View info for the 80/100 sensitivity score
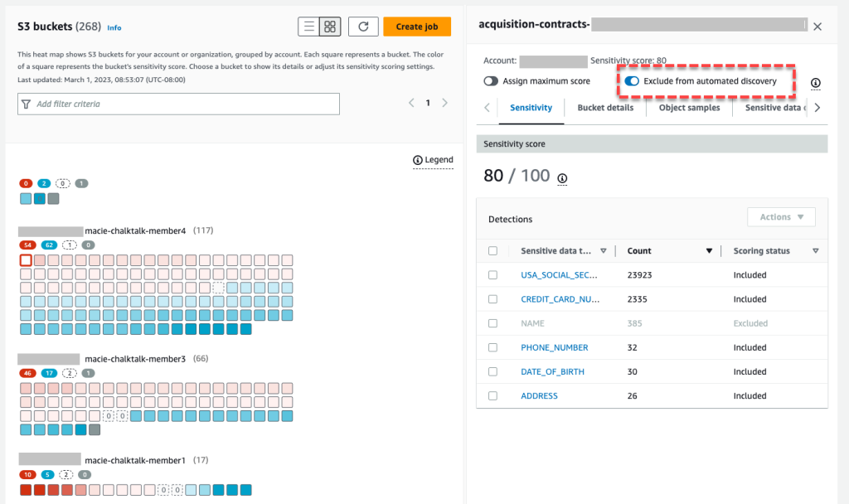The image size is (849, 504). (x=562, y=177)
